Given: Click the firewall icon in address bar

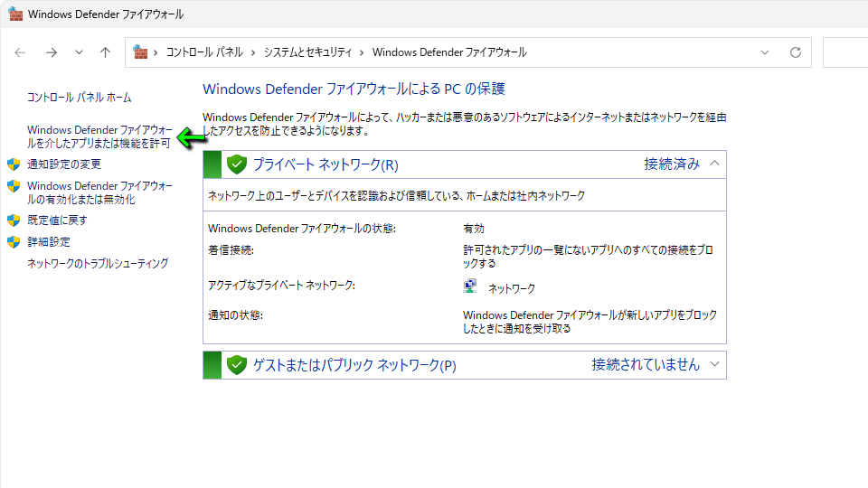Looking at the screenshot, I should [x=141, y=52].
